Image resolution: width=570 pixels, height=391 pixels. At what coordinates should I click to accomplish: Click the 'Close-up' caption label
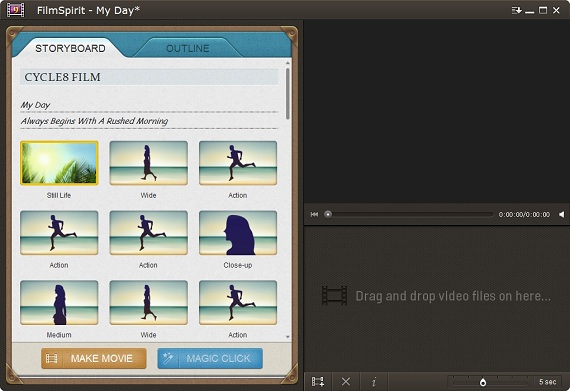click(x=238, y=265)
